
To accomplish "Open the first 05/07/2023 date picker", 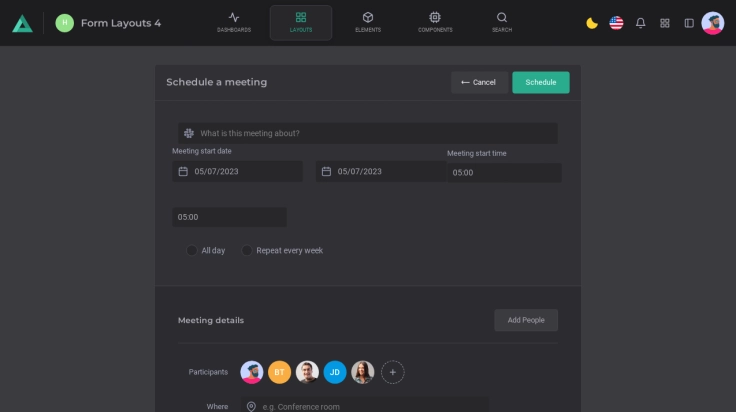I will [x=237, y=172].
